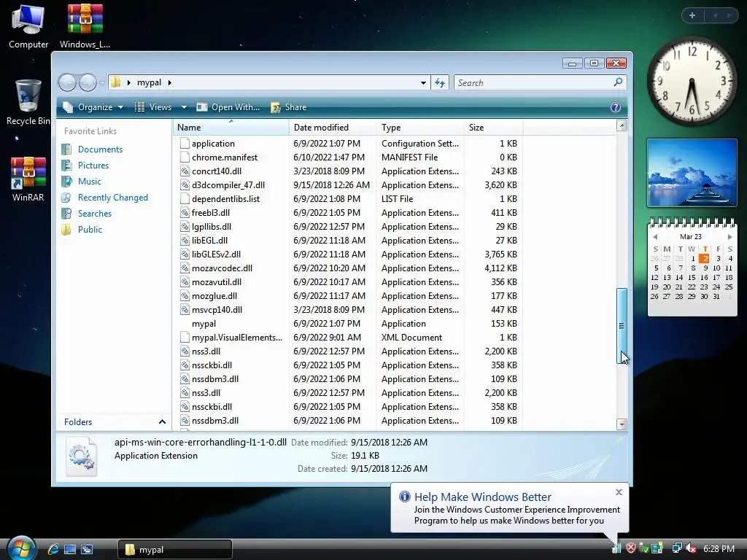Viewport: 747px width, 560px height.
Task: Select the mypal application file
Action: [204, 323]
